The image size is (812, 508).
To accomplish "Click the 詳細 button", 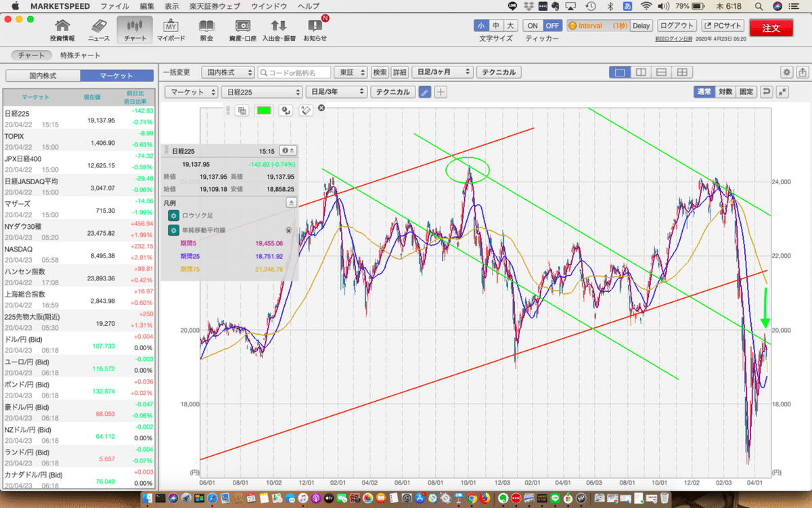I will (x=399, y=72).
